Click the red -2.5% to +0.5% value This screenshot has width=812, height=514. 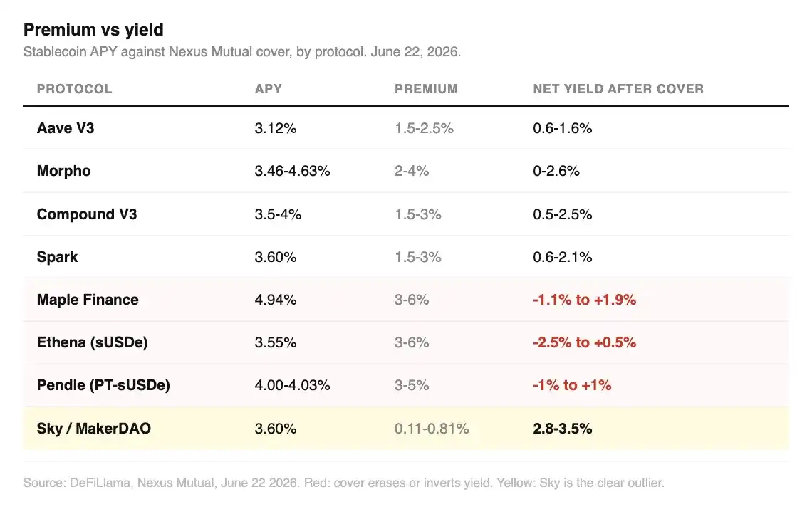pyautogui.click(x=584, y=342)
